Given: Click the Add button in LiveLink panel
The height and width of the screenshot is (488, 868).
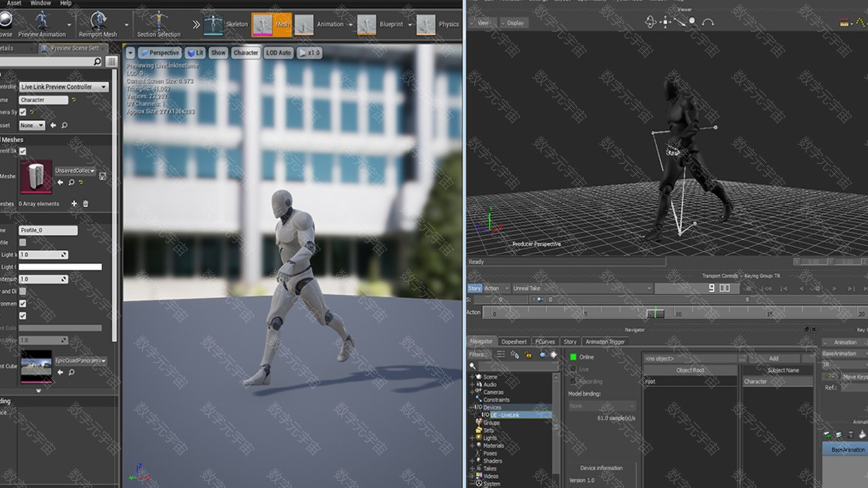Looking at the screenshot, I should [773, 358].
